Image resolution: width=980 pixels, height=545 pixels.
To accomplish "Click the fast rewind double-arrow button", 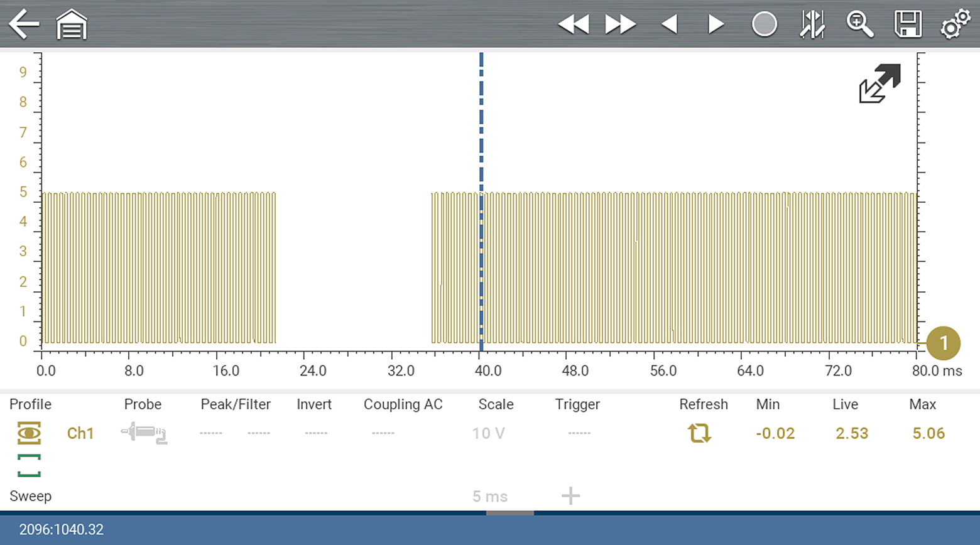I will (x=573, y=24).
